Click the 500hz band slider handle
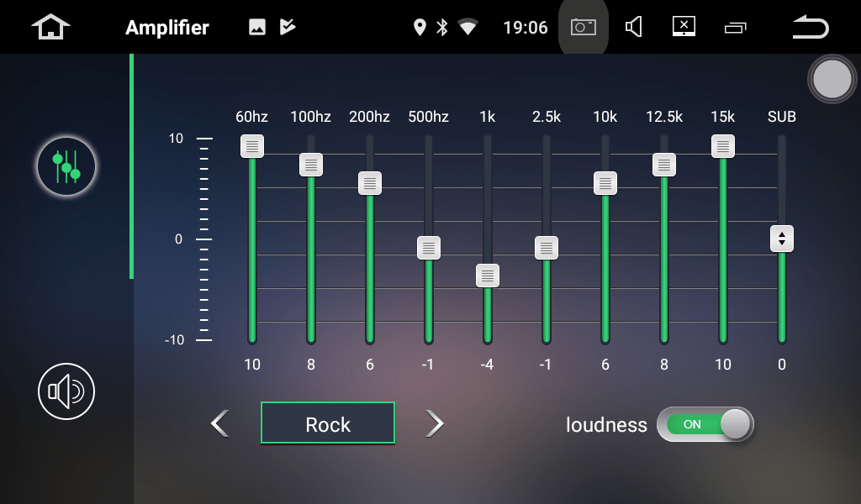 (x=429, y=248)
